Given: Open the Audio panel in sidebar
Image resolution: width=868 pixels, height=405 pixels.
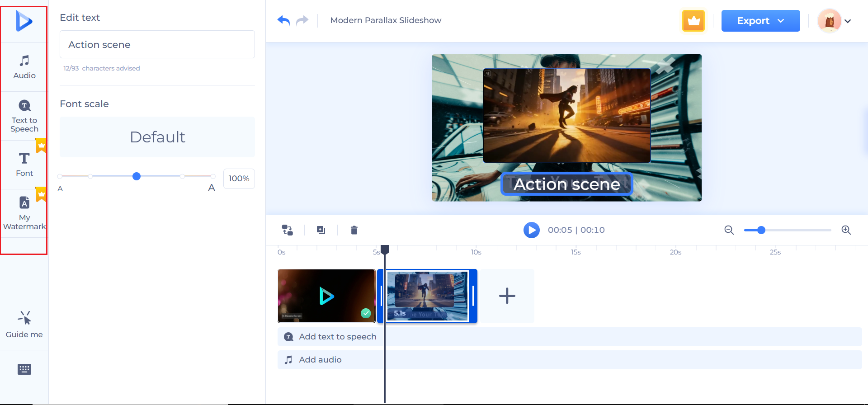Looking at the screenshot, I should click(x=24, y=67).
